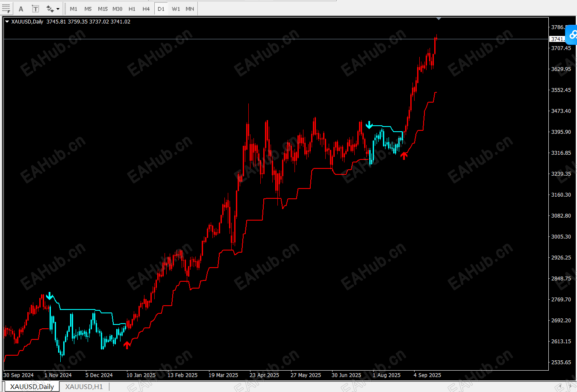Switch to M1 timeframe

point(74,9)
